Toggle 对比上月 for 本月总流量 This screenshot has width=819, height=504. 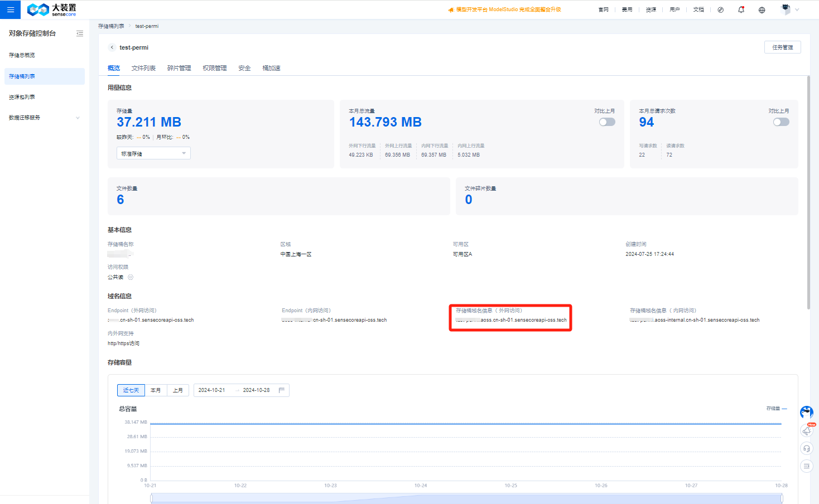pyautogui.click(x=607, y=122)
